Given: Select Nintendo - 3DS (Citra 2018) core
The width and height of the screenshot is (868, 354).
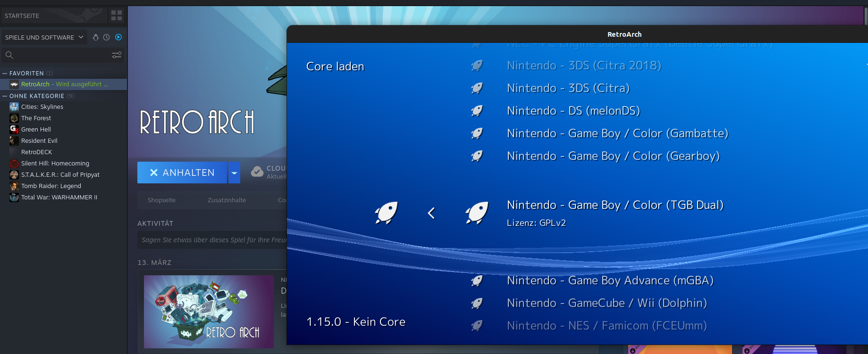Looking at the screenshot, I should click(x=584, y=66).
